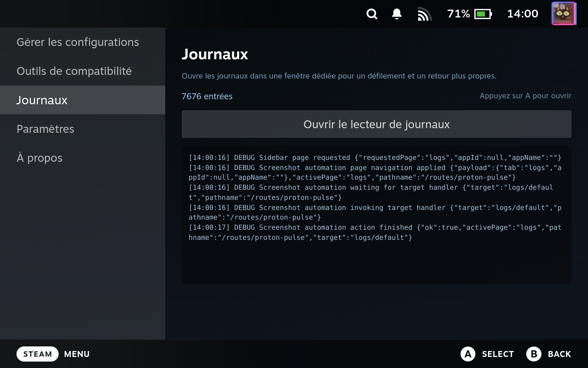
Task: Click the STEAM menu badge
Action: pyautogui.click(x=38, y=354)
